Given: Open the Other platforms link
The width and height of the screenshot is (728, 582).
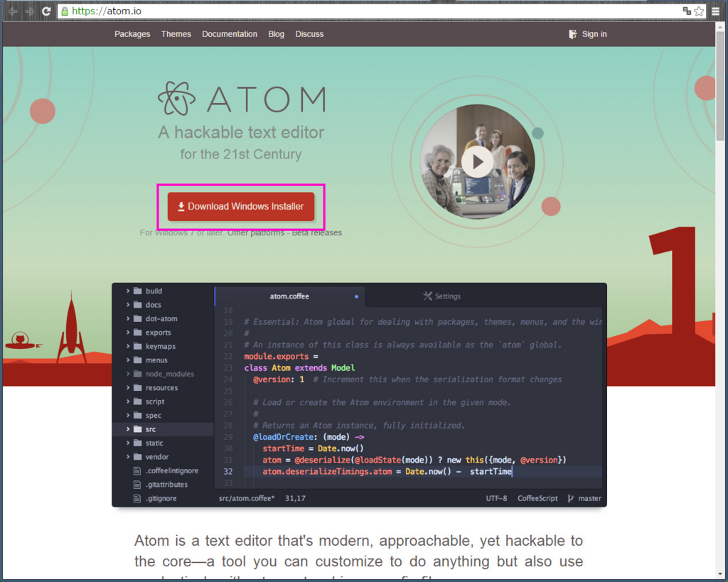Looking at the screenshot, I should 256,232.
